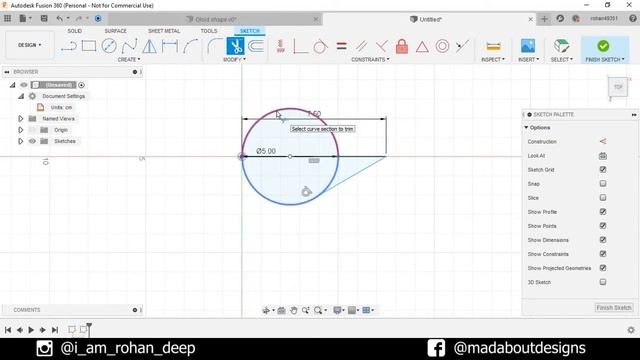This screenshot has height=360, width=640.
Task: Collapse the Options section in Sketch Palette
Action: (526, 128)
